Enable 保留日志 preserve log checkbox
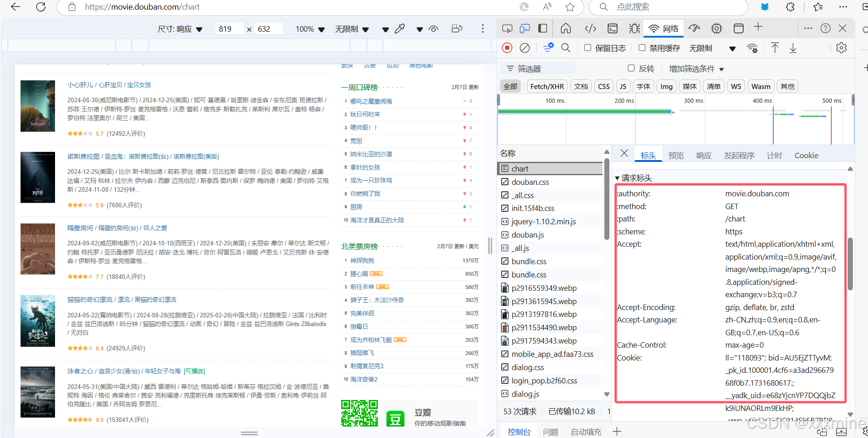Image resolution: width=868 pixels, height=438 pixels. 587,48
